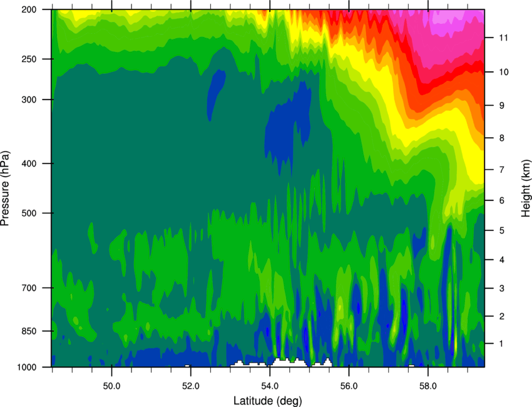Click the 'Height (km)' axis title

point(526,188)
